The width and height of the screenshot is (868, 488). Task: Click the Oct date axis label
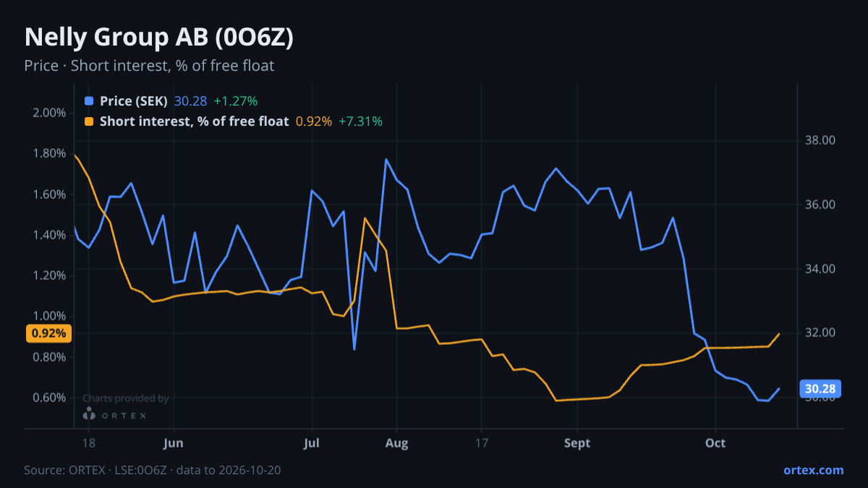[715, 442]
